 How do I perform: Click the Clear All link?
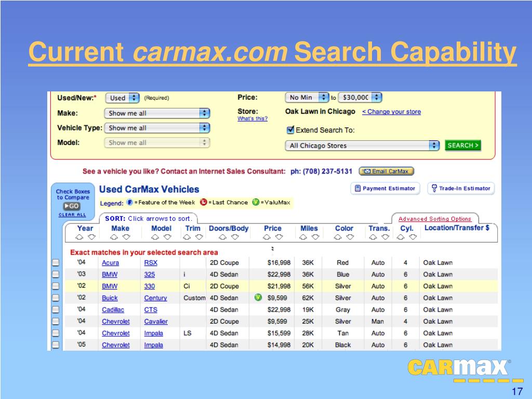(72, 215)
